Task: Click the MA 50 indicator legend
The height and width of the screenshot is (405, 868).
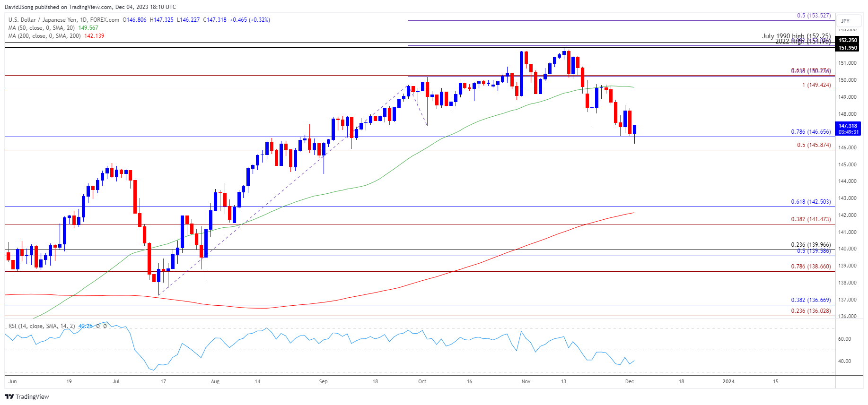Action: click(42, 28)
